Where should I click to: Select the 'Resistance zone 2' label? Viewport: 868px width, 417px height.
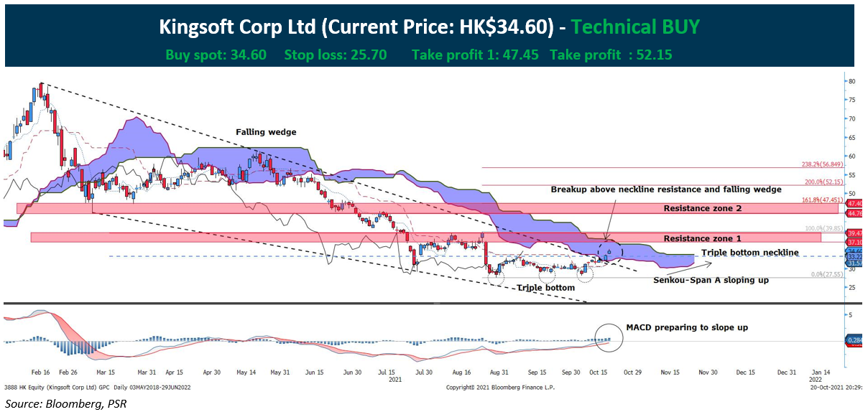click(701, 208)
